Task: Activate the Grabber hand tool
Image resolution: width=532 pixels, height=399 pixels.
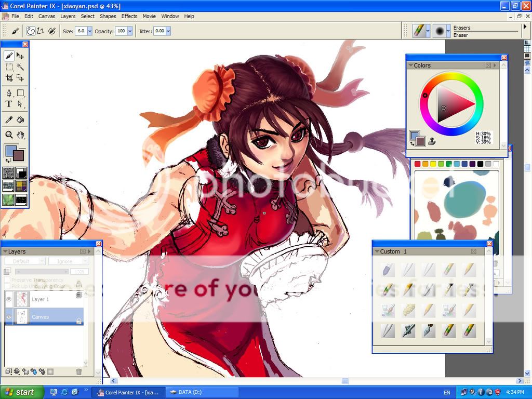Action: [20, 135]
